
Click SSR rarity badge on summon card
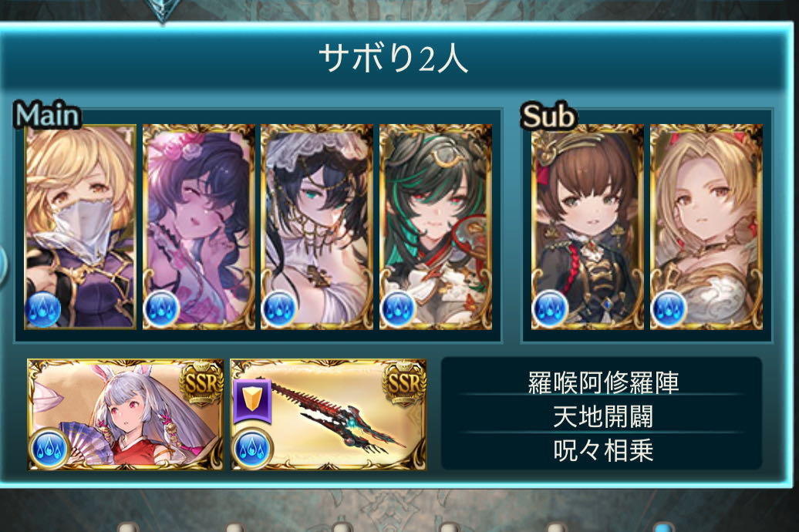click(x=202, y=382)
